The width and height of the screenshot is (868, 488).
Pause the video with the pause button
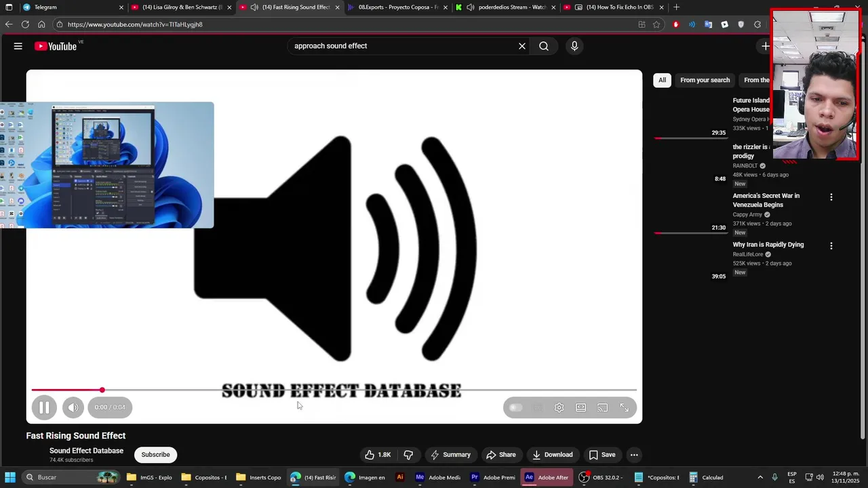44,407
